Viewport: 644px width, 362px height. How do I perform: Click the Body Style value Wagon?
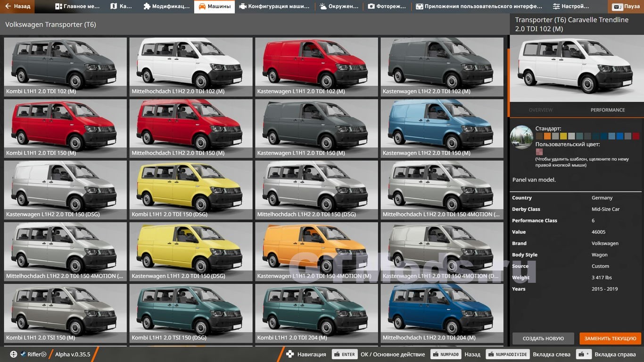point(600,255)
